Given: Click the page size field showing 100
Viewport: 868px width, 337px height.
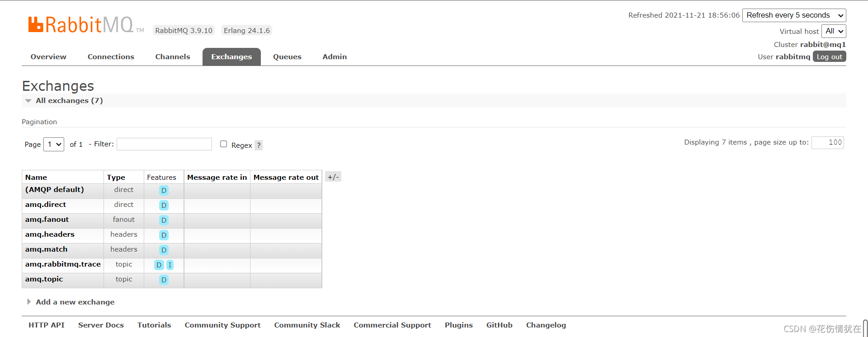Looking at the screenshot, I should coord(828,142).
